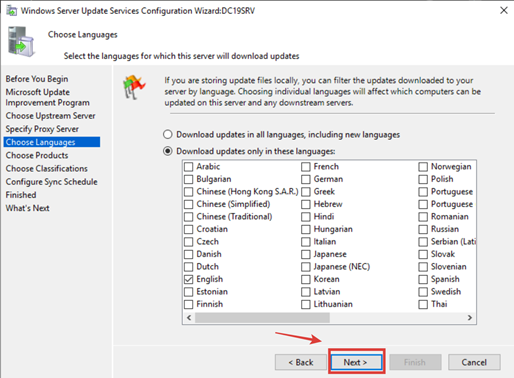Open Configure Sync Schedule step
This screenshot has height=378, width=514.
pyautogui.click(x=51, y=182)
